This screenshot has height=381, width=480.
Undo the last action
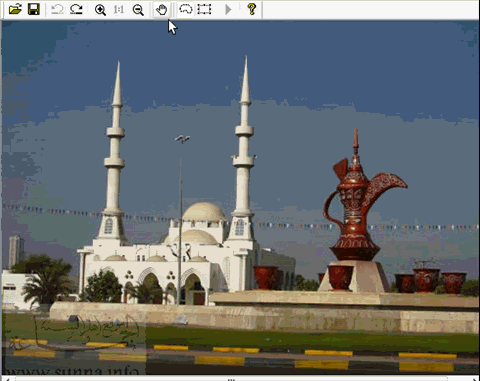[x=57, y=9]
